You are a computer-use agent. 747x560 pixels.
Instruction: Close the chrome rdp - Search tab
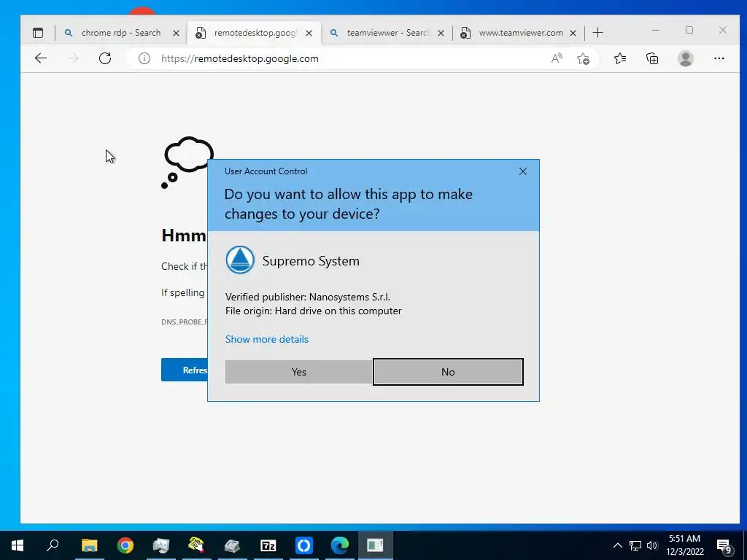(176, 33)
